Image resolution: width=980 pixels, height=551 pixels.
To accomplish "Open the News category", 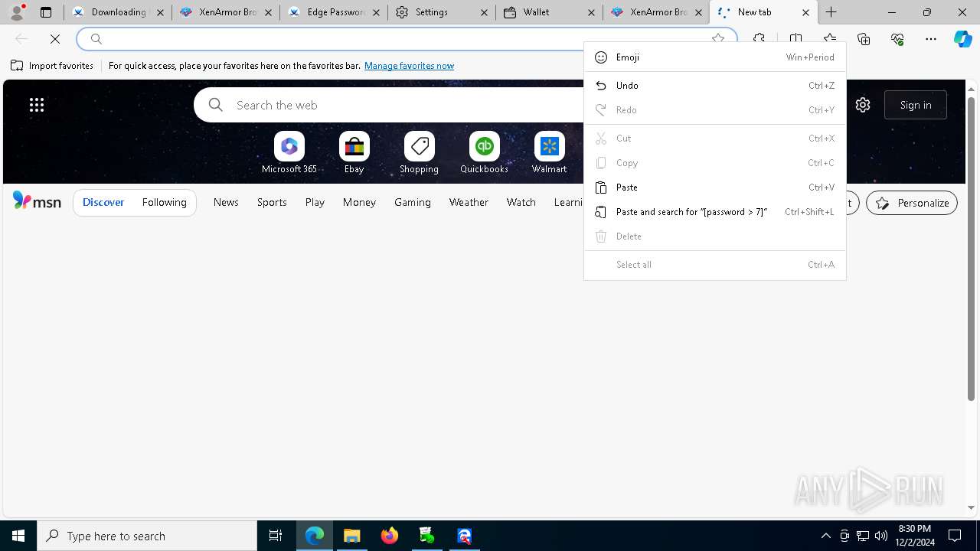I will click(x=226, y=202).
